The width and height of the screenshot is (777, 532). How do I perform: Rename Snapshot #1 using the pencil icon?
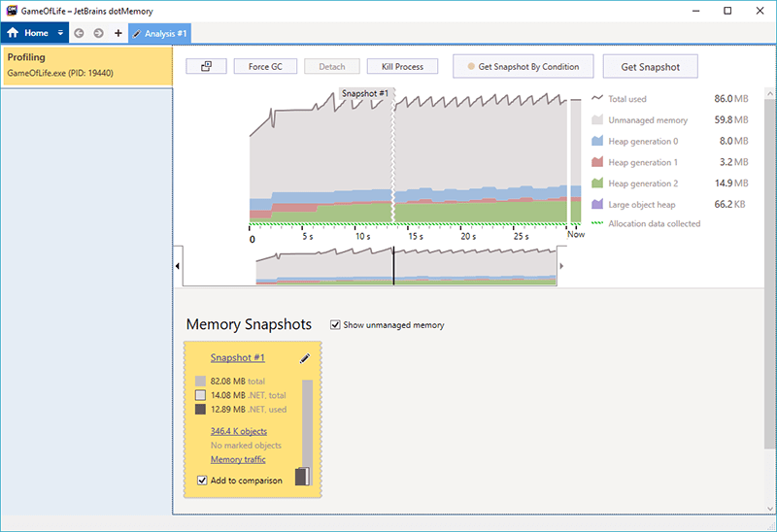coord(304,358)
